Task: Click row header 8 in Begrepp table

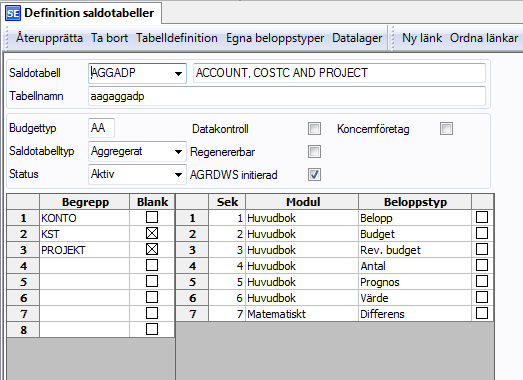Action: 23,330
